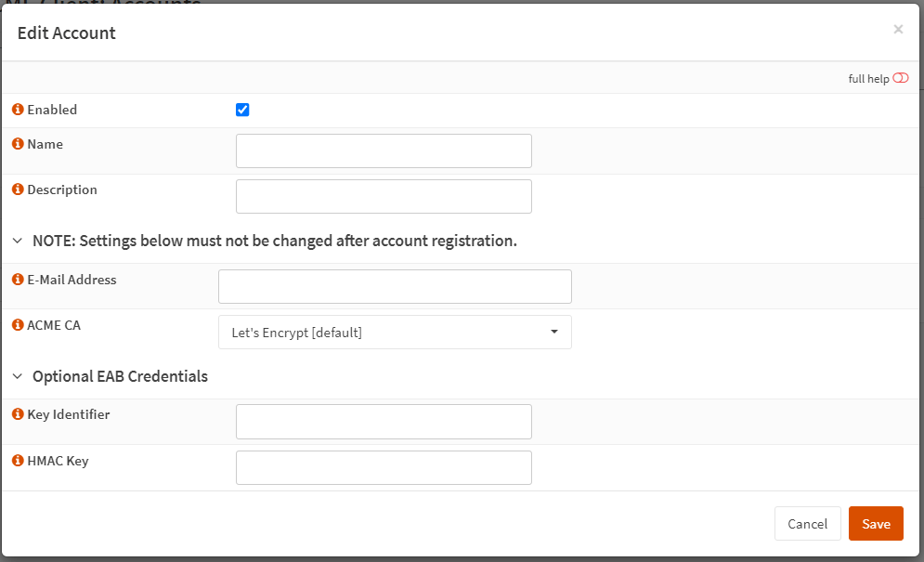
Task: Collapse the NOTE settings section
Action: pos(18,241)
